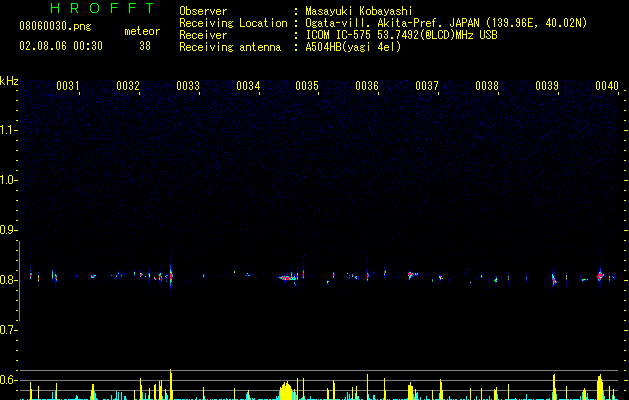This screenshot has height=400, width=629.
Task: Click the 0.8 frequency axis label
Action: 8,280
